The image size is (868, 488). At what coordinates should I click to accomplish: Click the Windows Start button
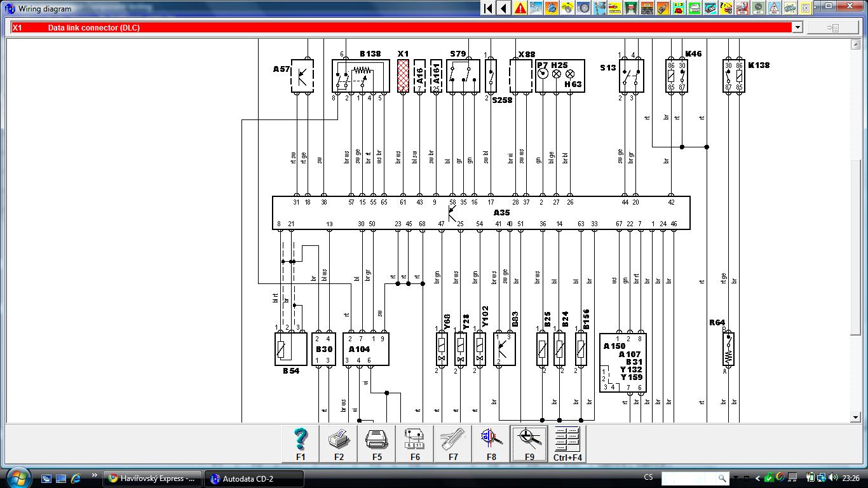click(x=17, y=477)
